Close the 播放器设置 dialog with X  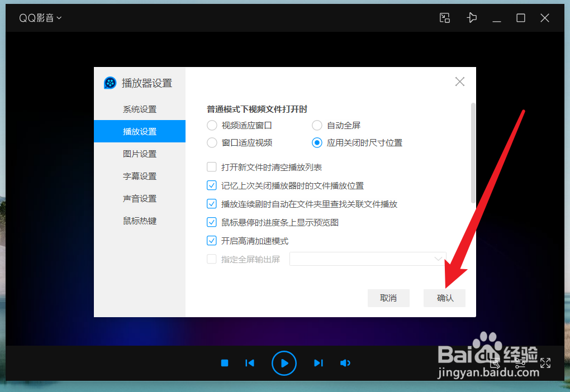460,82
